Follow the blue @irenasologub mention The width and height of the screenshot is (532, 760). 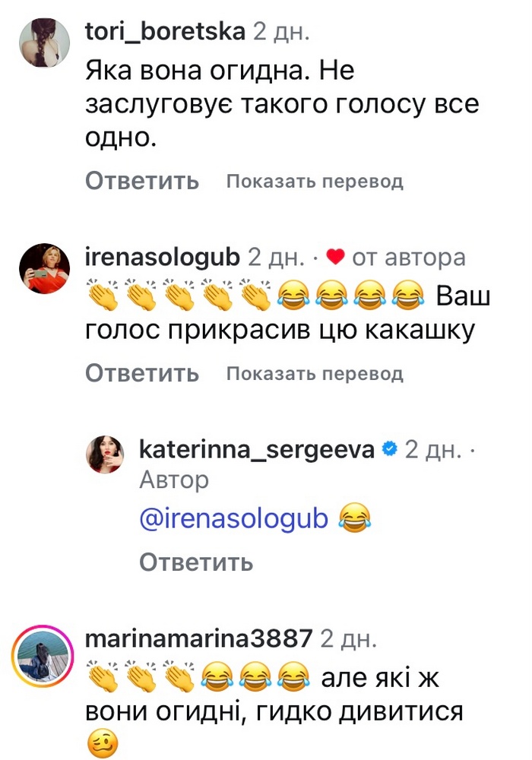click(x=234, y=519)
